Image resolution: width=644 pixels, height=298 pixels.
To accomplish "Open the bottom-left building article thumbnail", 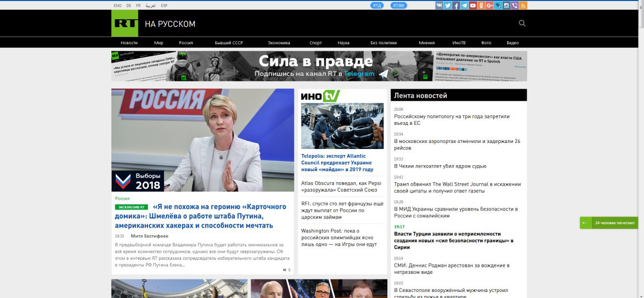I will pyautogui.click(x=179, y=288).
